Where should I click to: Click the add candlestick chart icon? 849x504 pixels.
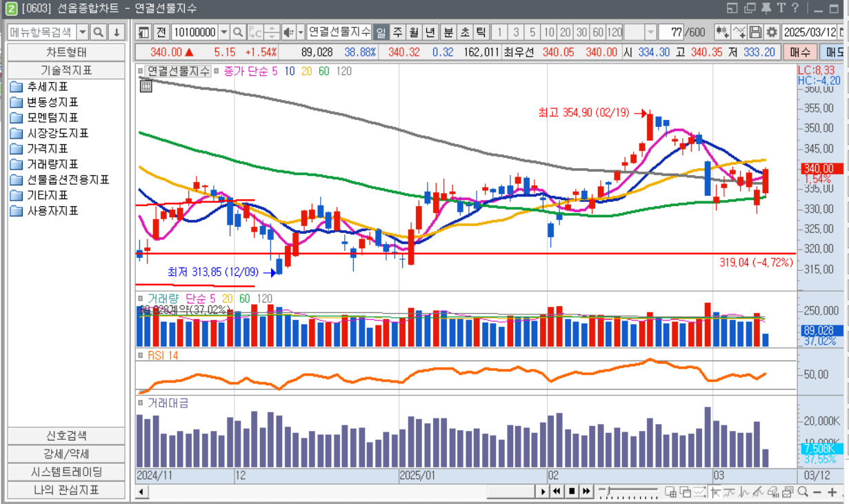point(722,32)
